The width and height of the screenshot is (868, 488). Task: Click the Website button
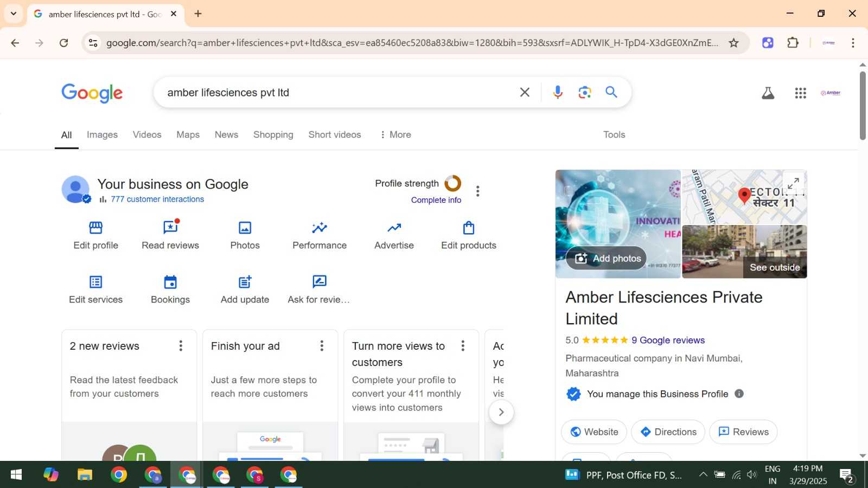click(593, 432)
